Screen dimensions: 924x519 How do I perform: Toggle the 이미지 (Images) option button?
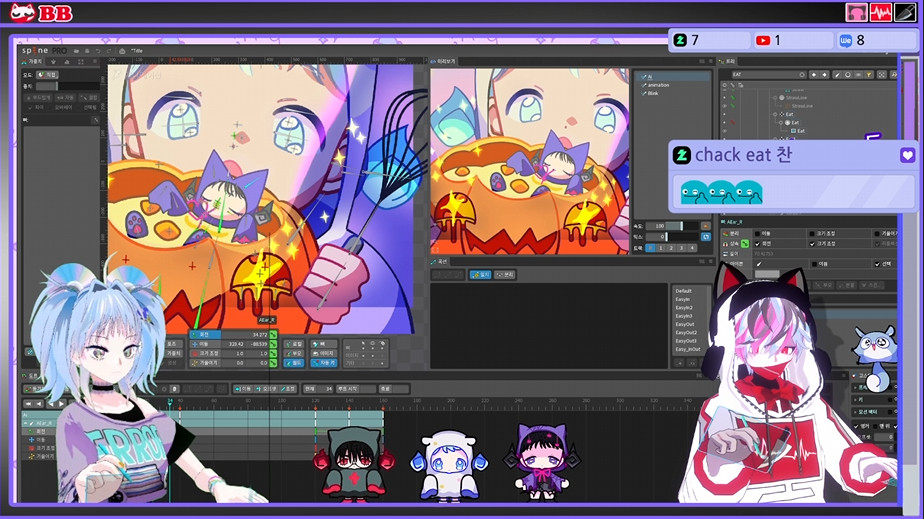pos(324,353)
